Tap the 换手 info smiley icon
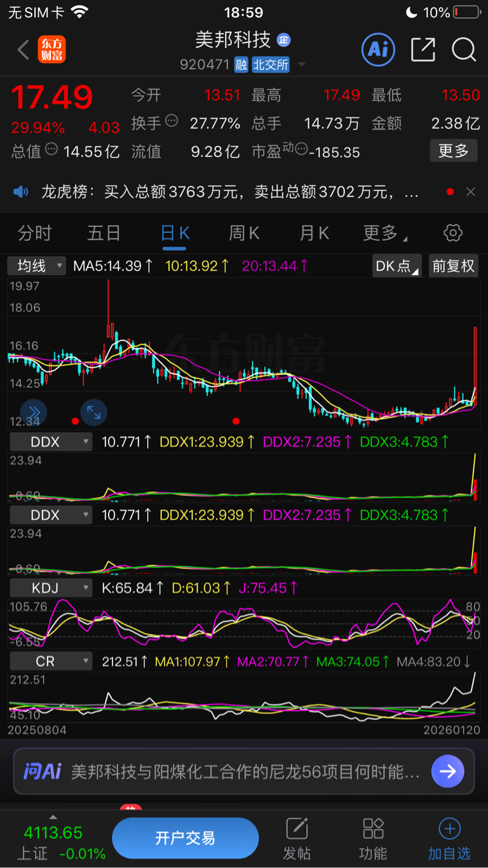488x868 pixels. 172,120
